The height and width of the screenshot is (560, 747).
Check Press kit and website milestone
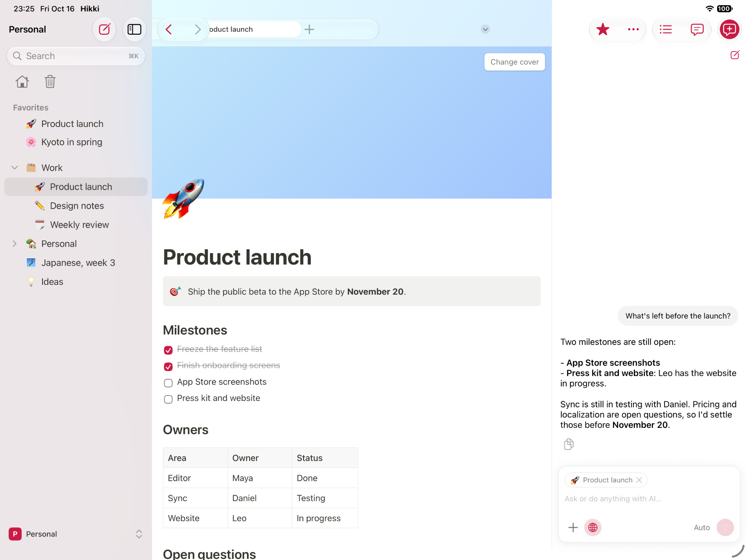coord(168,399)
